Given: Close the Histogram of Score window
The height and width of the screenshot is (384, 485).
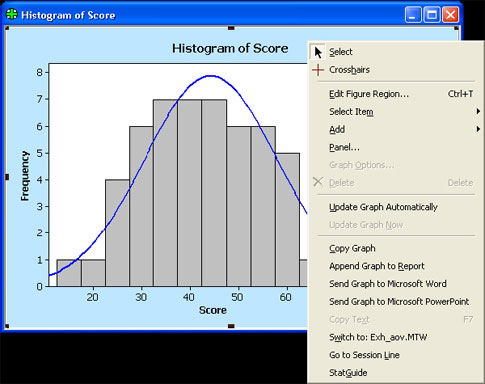Looking at the screenshot, I should (x=451, y=15).
